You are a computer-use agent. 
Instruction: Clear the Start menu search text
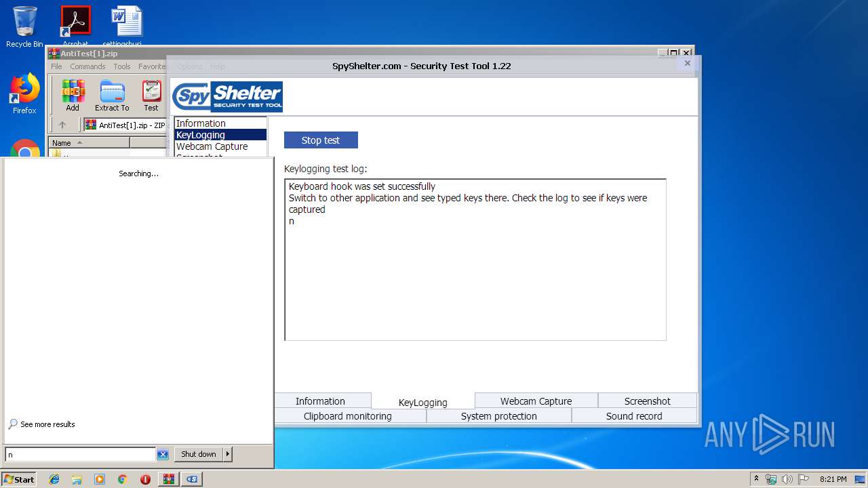click(163, 455)
